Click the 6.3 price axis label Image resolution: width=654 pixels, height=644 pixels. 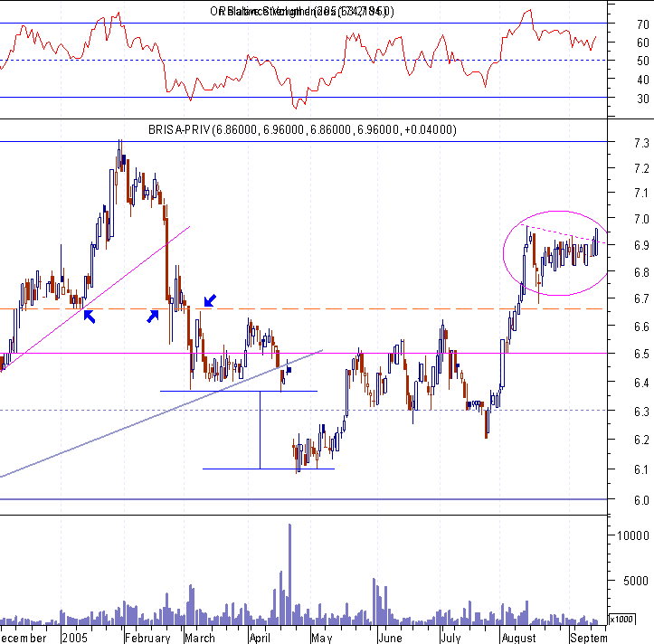point(641,412)
